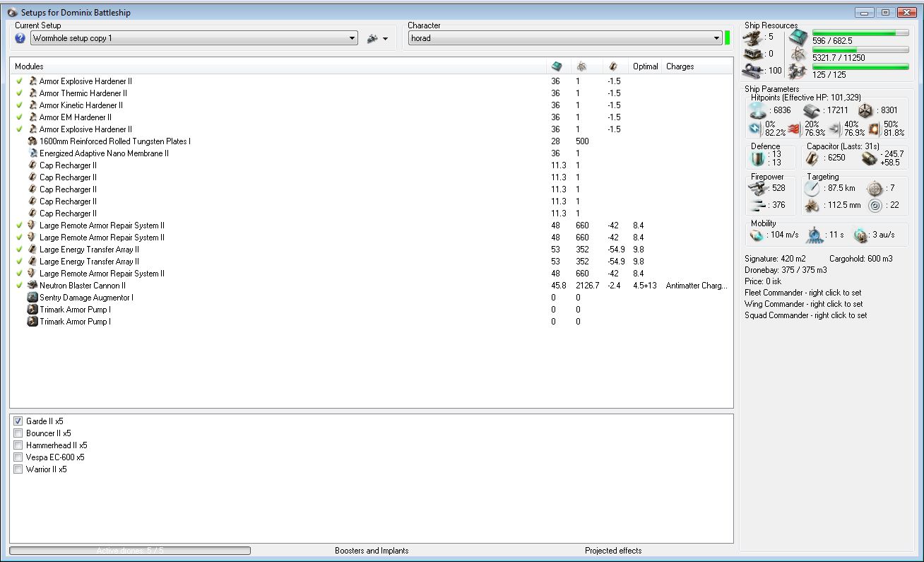This screenshot has width=924, height=562.
Task: Click the Energized Adaptive Nano Membrane II icon
Action: (x=32, y=153)
